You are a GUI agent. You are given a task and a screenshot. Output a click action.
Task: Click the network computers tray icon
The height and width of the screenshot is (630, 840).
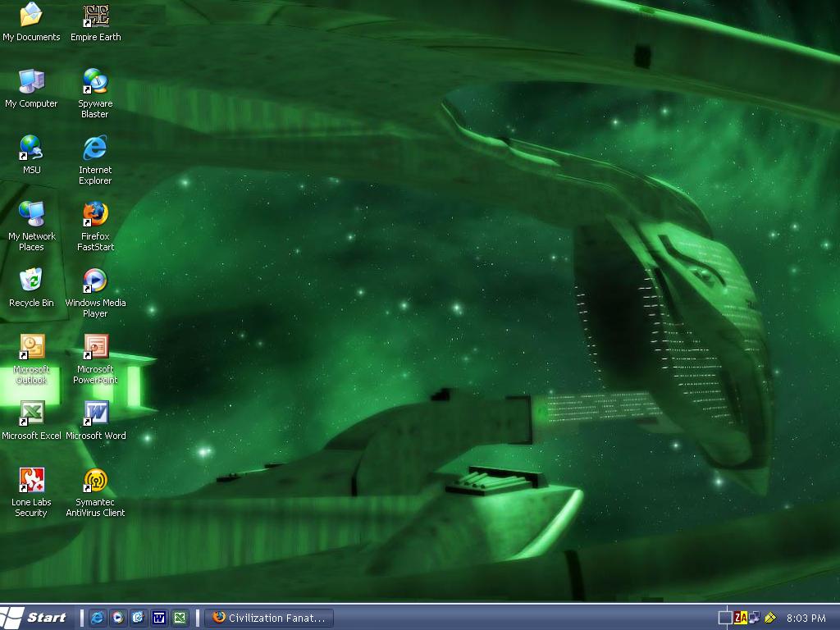pos(755,618)
